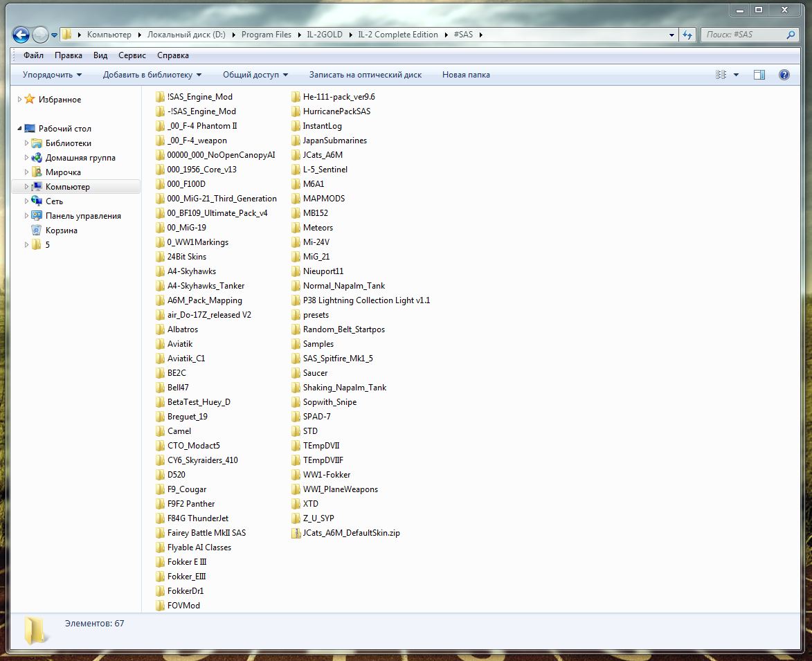
Task: Select the 24Bit Skins folder icon
Action: click(x=160, y=257)
